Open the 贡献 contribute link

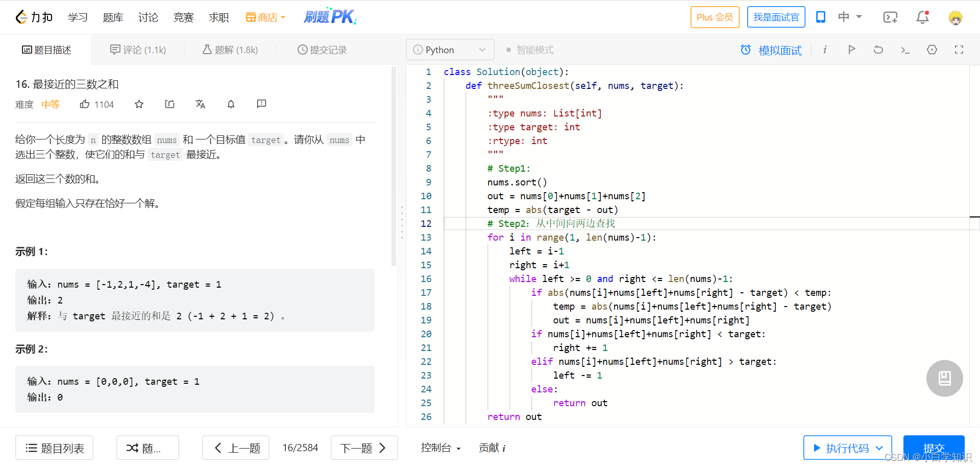pyautogui.click(x=492, y=448)
